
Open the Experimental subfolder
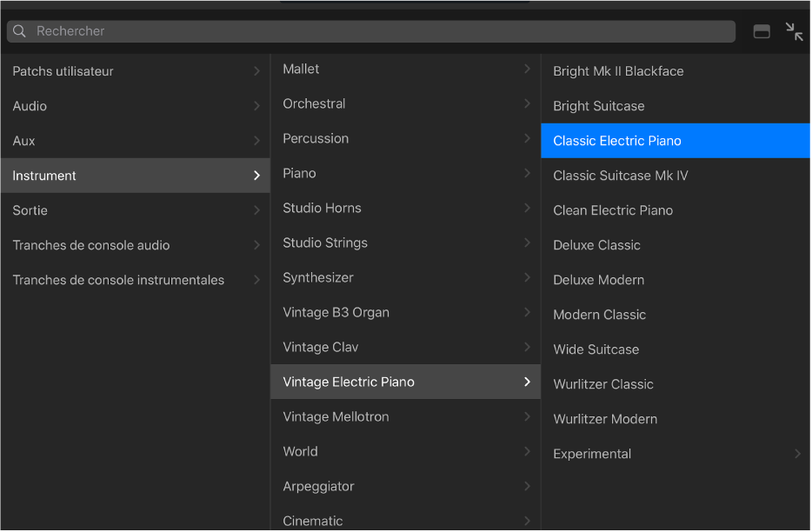[676, 454]
